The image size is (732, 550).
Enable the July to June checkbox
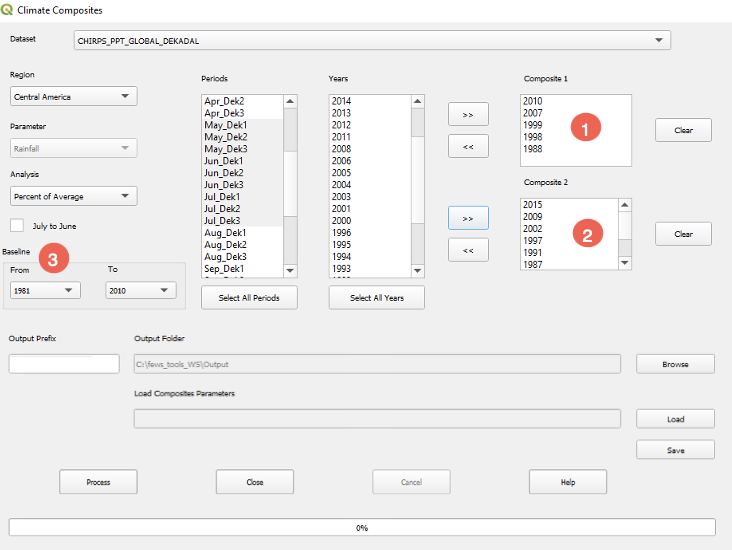pos(17,225)
